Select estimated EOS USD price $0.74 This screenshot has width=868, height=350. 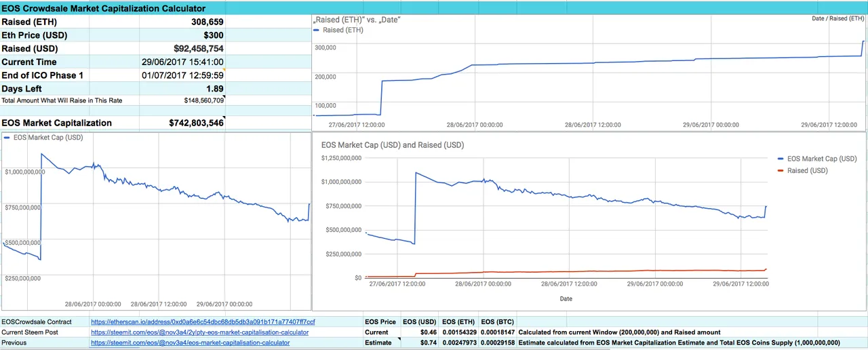[427, 343]
